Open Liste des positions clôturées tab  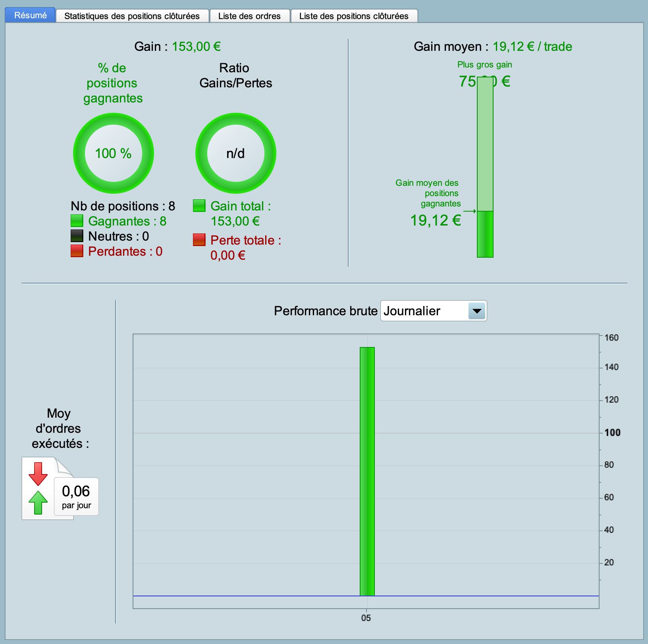[x=354, y=16]
